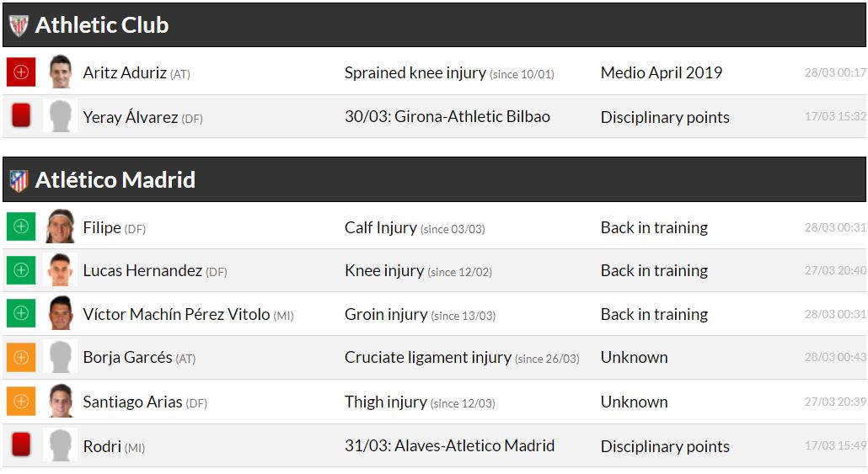Click green recovery icon beside Filipe
This screenshot has width=868, height=474.
click(x=21, y=226)
